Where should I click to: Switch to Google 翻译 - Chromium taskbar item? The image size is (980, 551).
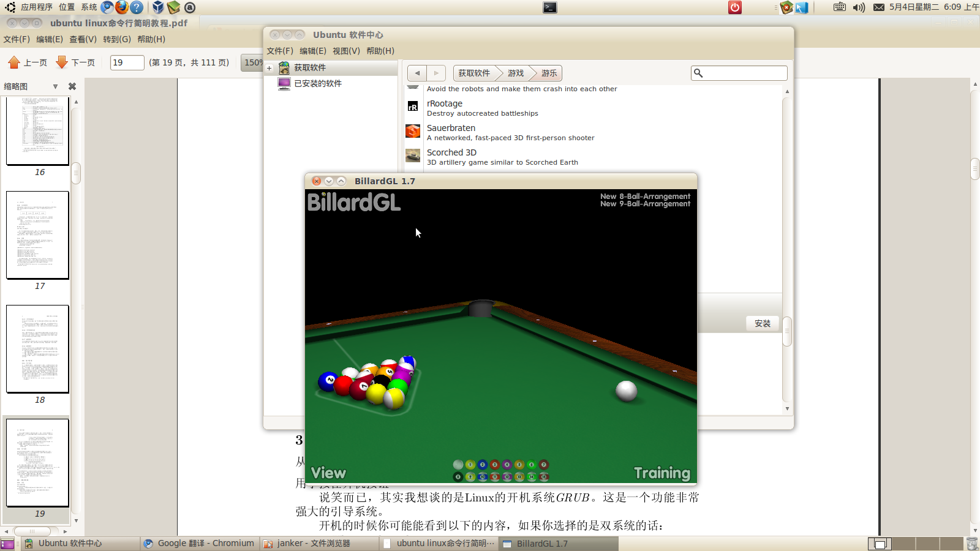coord(199,543)
